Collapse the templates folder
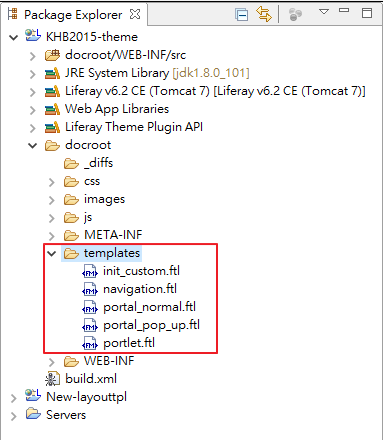This screenshot has width=383, height=440. point(51,254)
